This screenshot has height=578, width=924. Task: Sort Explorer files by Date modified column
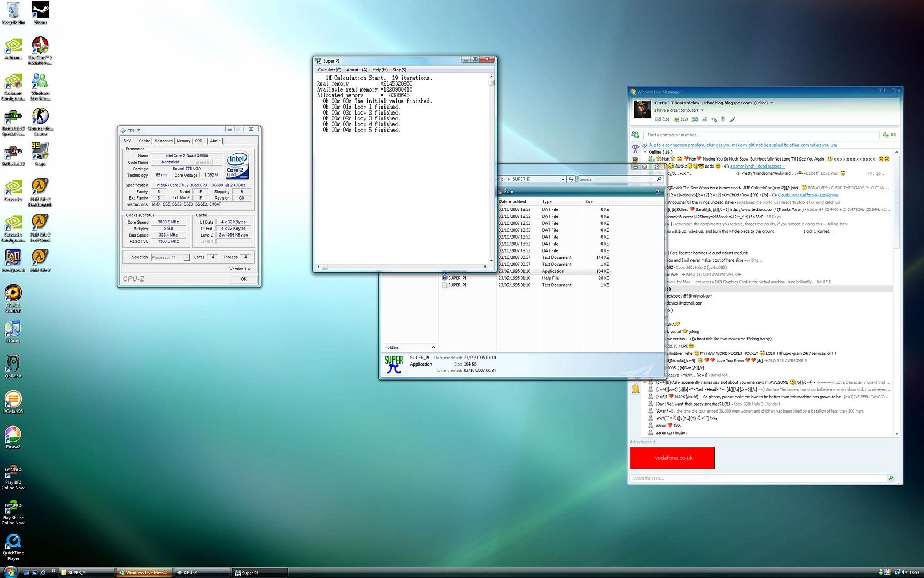pos(518,202)
